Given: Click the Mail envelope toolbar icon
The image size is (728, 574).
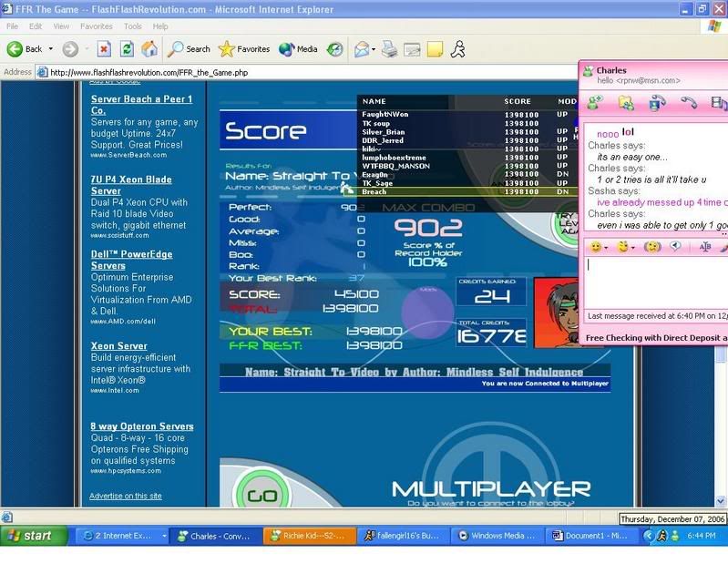Looking at the screenshot, I should 362,49.
